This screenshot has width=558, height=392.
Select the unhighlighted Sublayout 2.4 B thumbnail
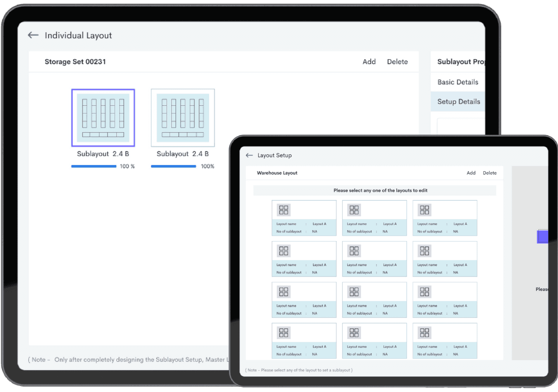click(x=183, y=118)
